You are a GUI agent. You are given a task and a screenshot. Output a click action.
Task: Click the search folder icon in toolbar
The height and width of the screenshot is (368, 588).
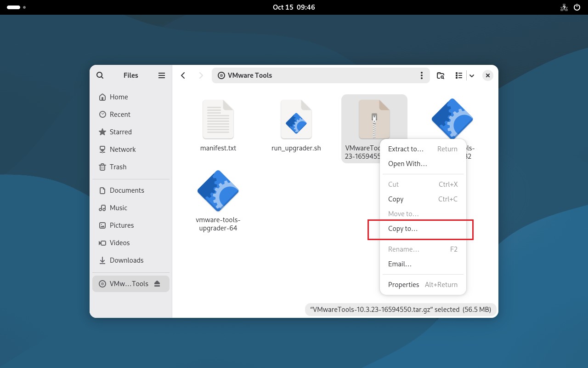[x=441, y=75]
